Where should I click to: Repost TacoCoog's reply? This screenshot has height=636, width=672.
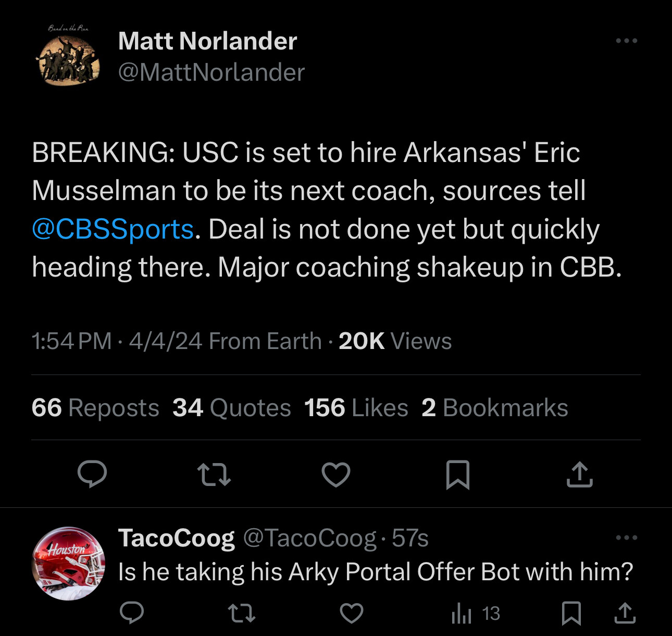(x=242, y=613)
